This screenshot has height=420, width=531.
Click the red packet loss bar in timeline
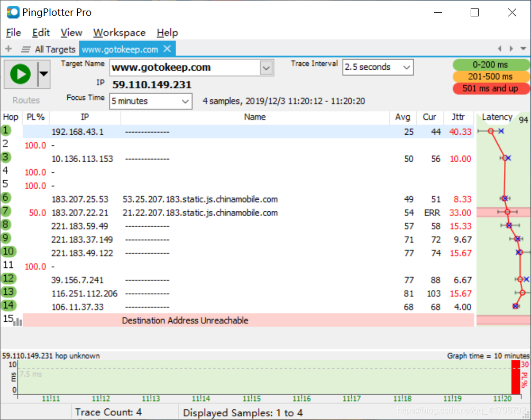click(516, 377)
